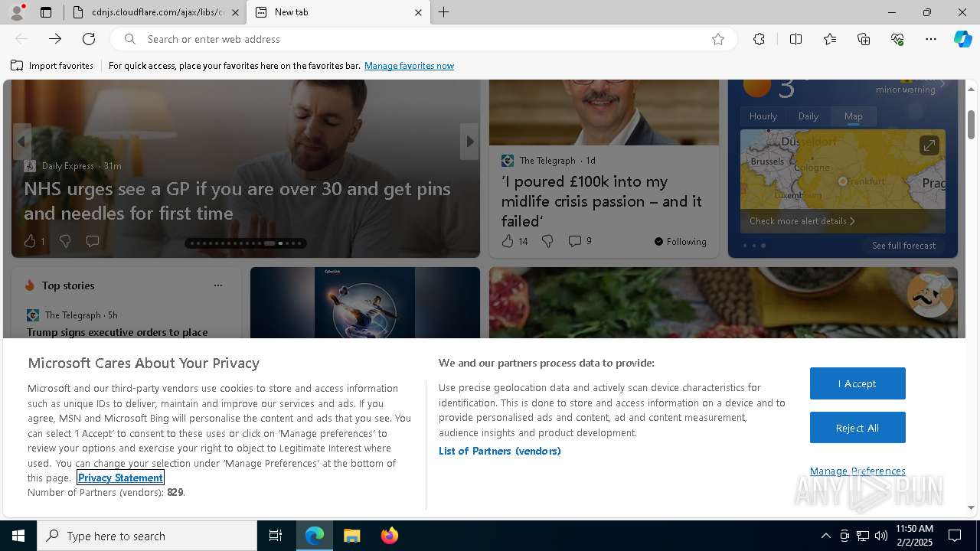Image resolution: width=980 pixels, height=551 pixels.
Task: Dislike the Telegraph midlife crisis story
Action: click(547, 241)
